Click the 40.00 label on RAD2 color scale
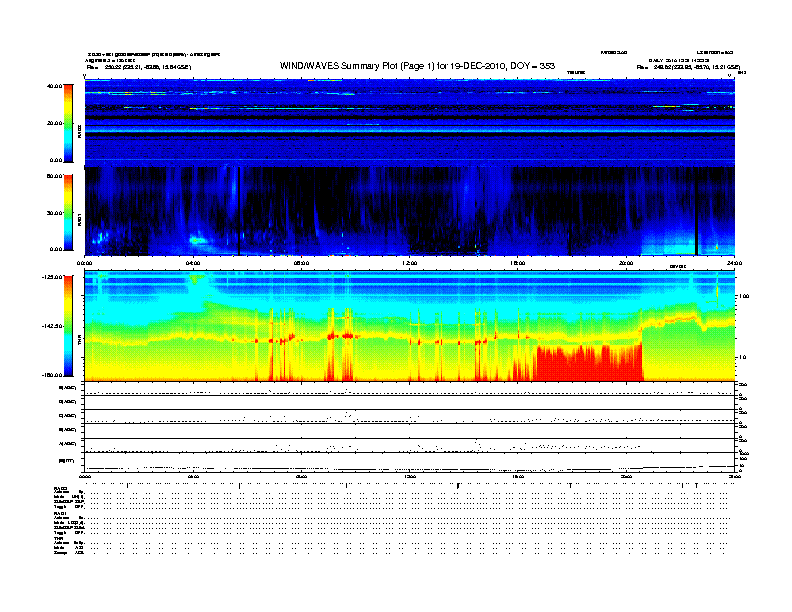The width and height of the screenshot is (792, 612). pyautogui.click(x=54, y=86)
